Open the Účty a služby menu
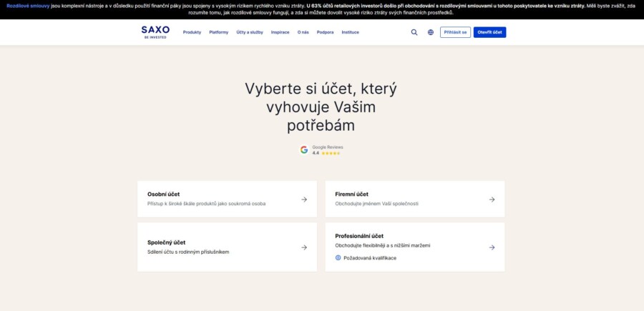 [250, 32]
